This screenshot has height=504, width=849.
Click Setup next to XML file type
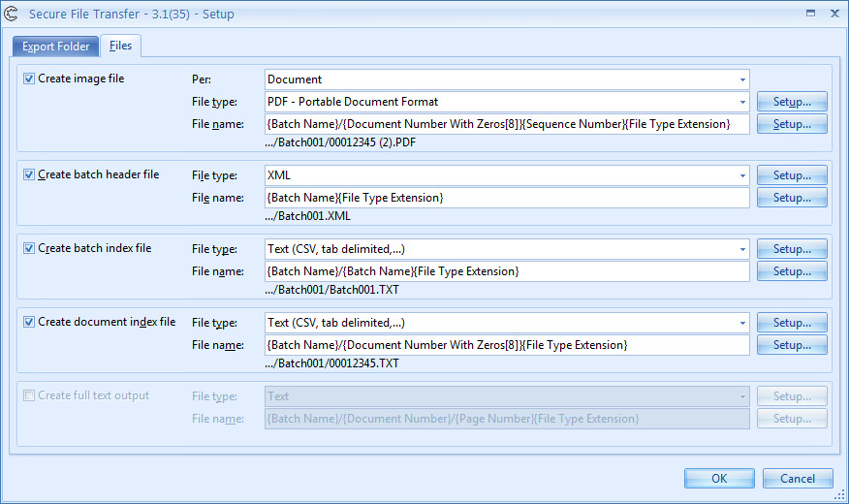792,175
